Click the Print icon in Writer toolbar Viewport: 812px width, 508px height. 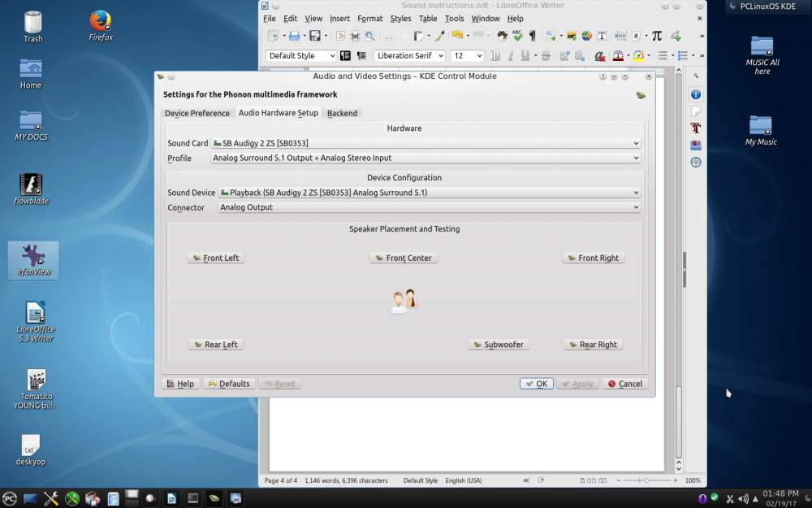tap(355, 36)
